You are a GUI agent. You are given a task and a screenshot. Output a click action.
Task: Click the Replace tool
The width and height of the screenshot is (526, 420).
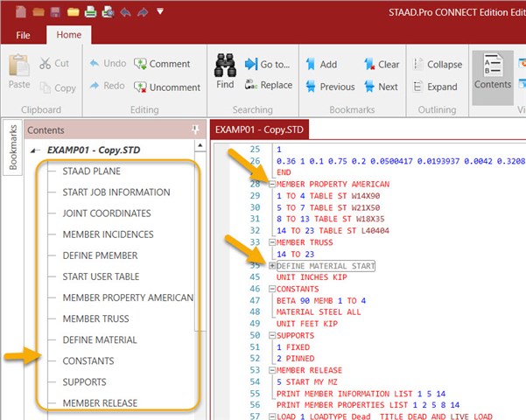pyautogui.click(x=269, y=85)
